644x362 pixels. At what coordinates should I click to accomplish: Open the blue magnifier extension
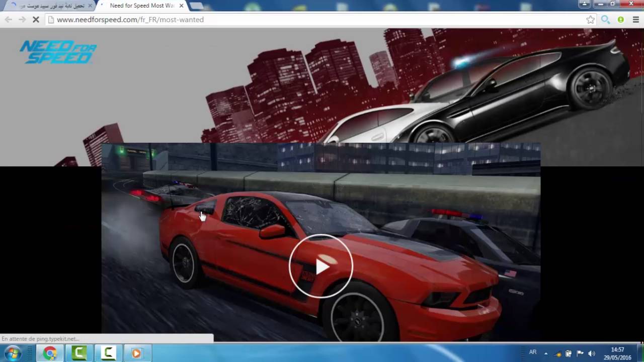coord(605,20)
